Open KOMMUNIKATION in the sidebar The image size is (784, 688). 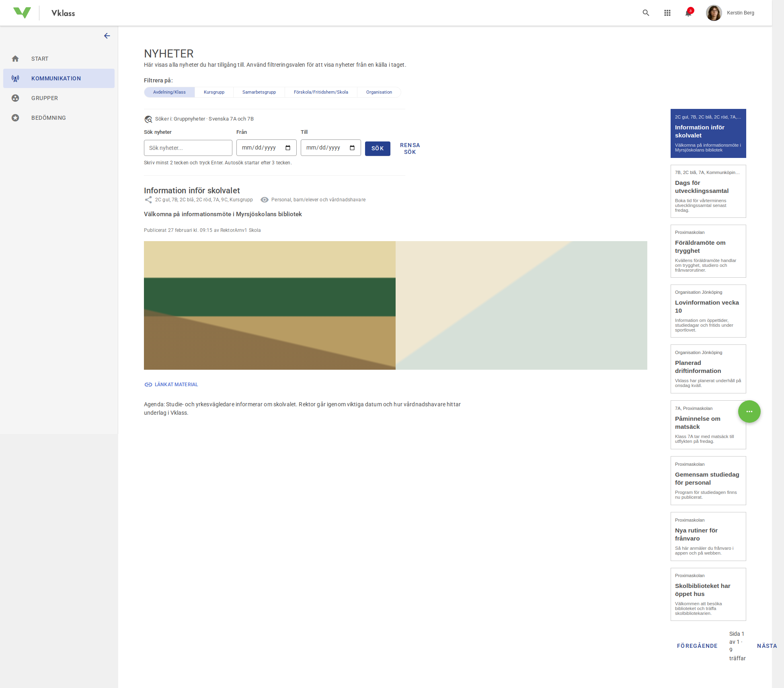click(x=59, y=78)
